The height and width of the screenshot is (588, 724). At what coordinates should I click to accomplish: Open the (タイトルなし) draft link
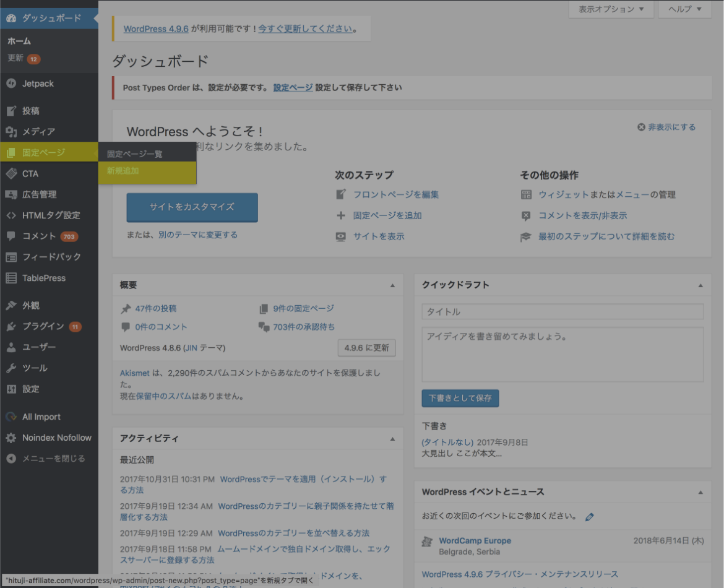coord(447,442)
